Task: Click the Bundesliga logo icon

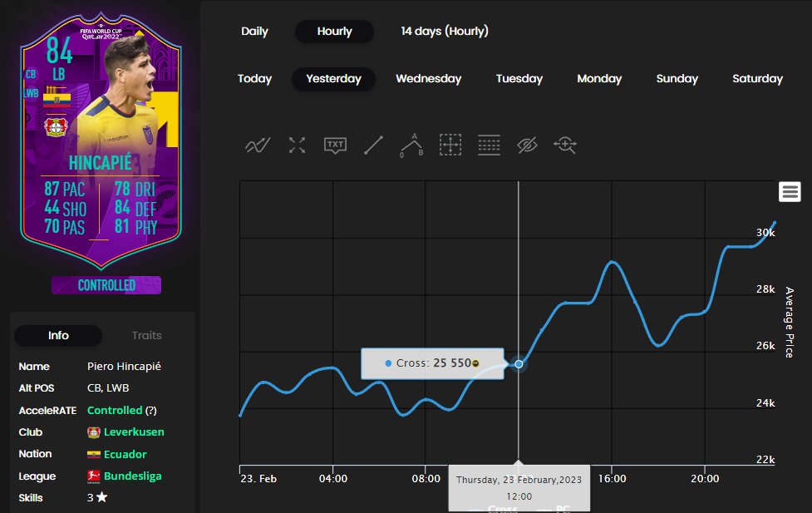Action: point(94,476)
